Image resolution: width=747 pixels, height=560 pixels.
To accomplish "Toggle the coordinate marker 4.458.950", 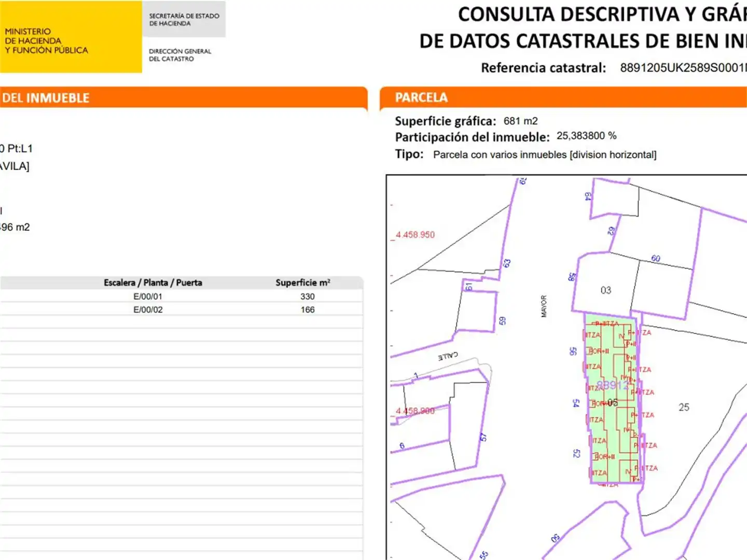I will coord(415,234).
